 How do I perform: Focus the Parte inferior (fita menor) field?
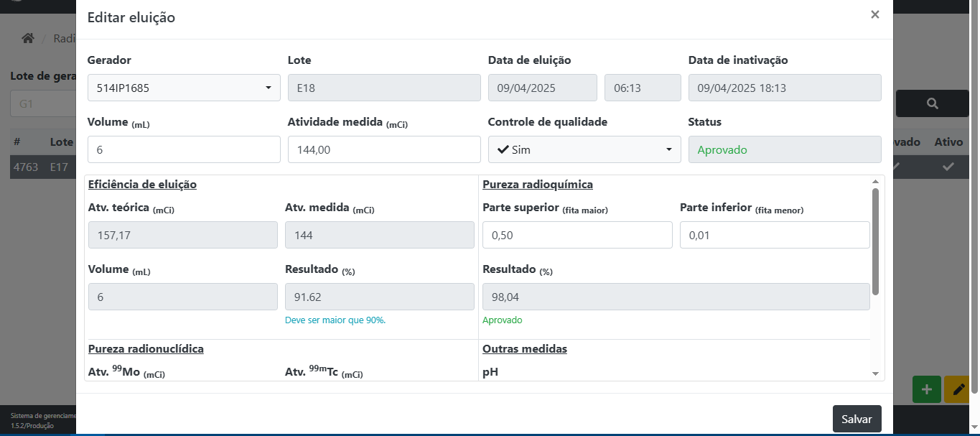click(775, 235)
